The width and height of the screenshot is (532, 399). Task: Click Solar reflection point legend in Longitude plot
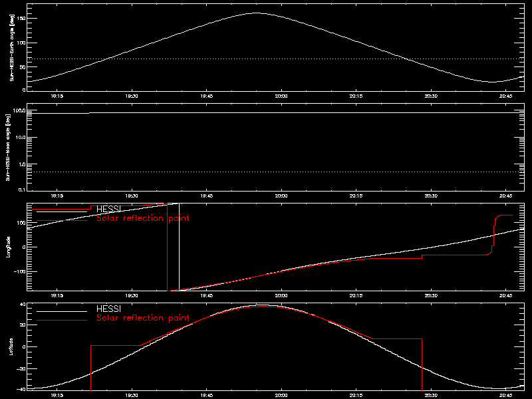(143, 218)
